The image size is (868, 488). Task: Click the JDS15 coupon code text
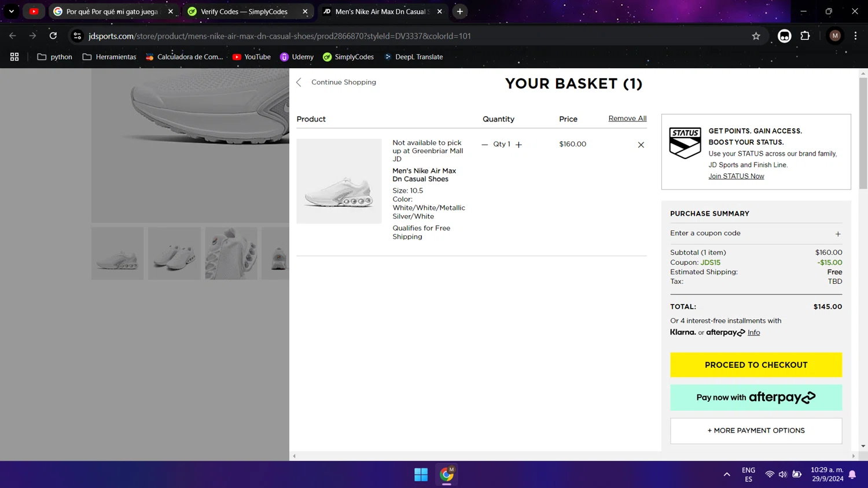pyautogui.click(x=711, y=263)
